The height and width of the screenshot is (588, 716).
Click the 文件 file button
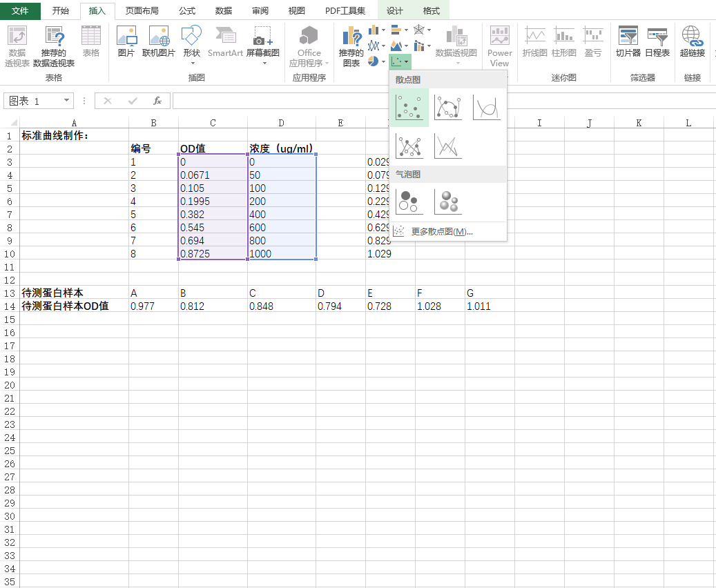(21, 11)
